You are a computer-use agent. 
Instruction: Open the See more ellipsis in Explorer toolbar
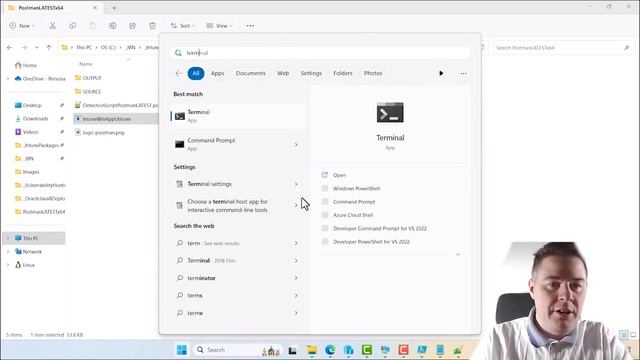tap(250, 26)
